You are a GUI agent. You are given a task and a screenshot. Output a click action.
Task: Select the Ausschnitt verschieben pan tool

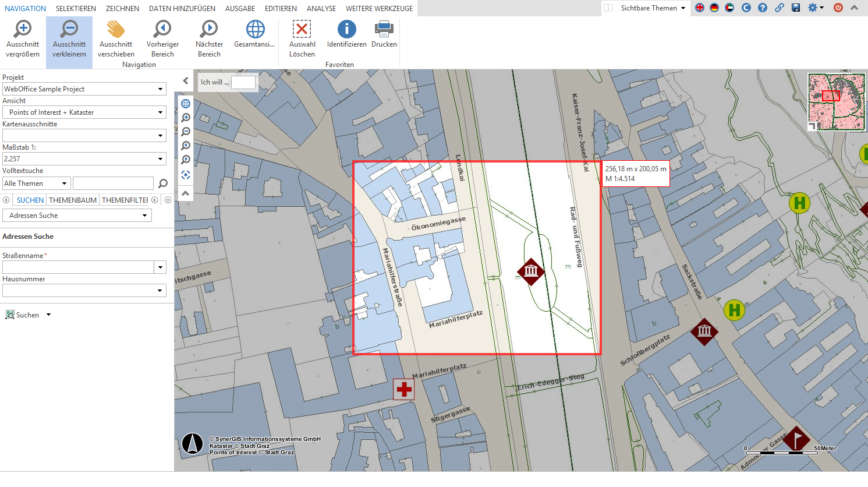[x=116, y=39]
